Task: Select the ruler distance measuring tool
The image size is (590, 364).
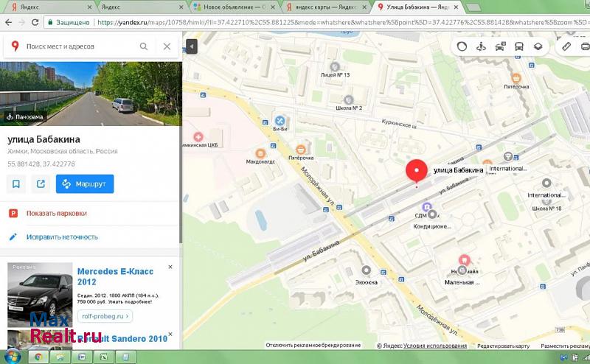Action: click(x=566, y=46)
